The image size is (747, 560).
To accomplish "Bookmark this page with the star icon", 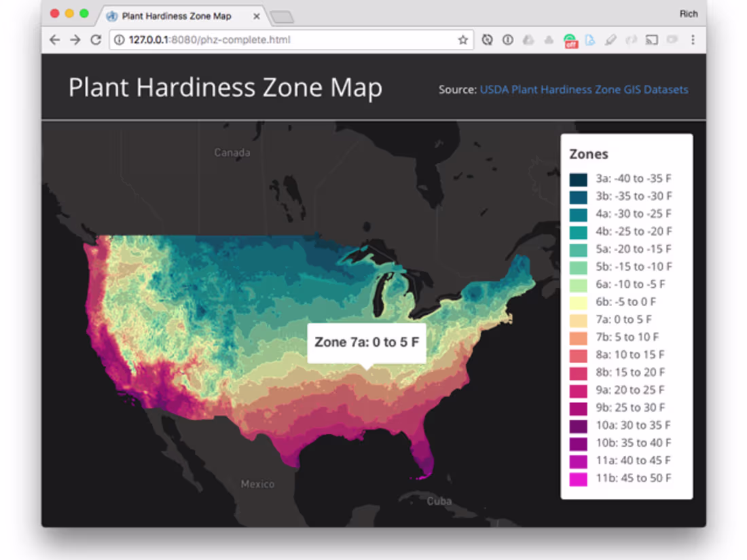I will 464,39.
